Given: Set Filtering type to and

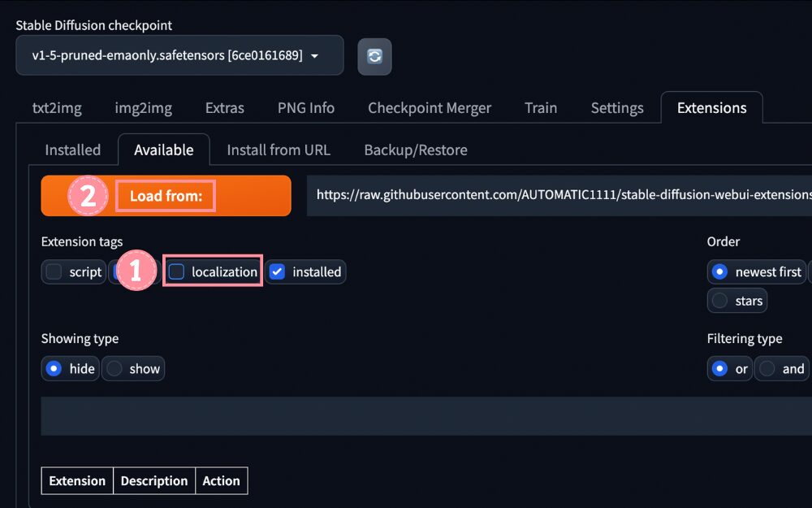Looking at the screenshot, I should coord(768,369).
